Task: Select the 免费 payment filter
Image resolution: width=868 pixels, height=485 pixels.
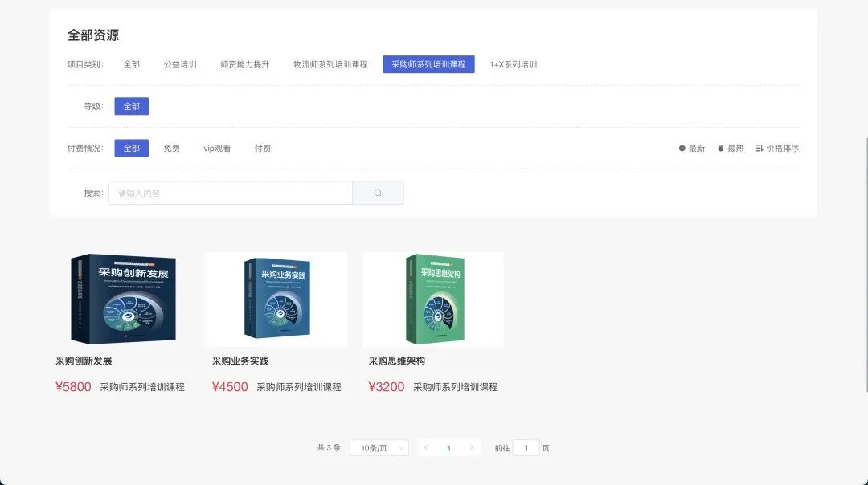Action: (170, 148)
